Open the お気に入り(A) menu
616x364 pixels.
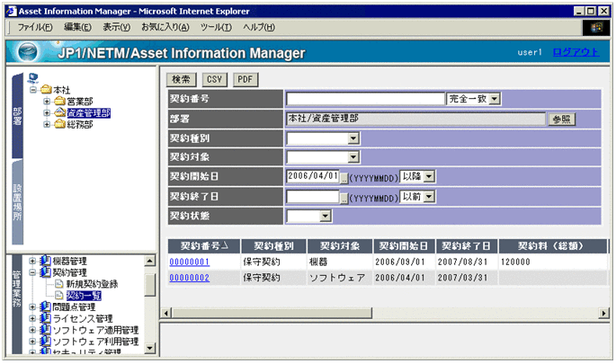(x=165, y=27)
